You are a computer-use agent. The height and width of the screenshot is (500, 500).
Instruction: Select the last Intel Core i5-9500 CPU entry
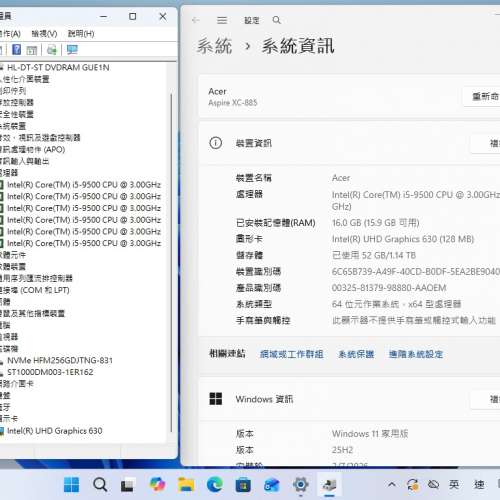pos(84,243)
